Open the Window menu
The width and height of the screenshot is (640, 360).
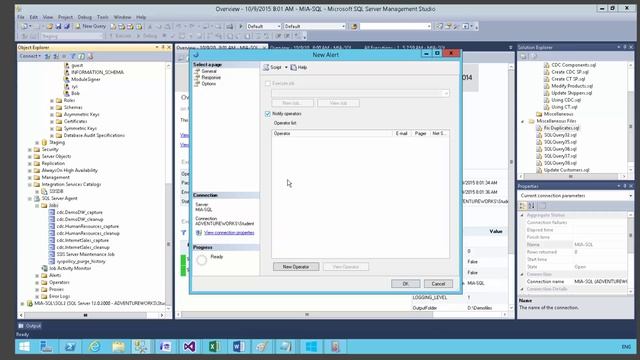(x=122, y=17)
